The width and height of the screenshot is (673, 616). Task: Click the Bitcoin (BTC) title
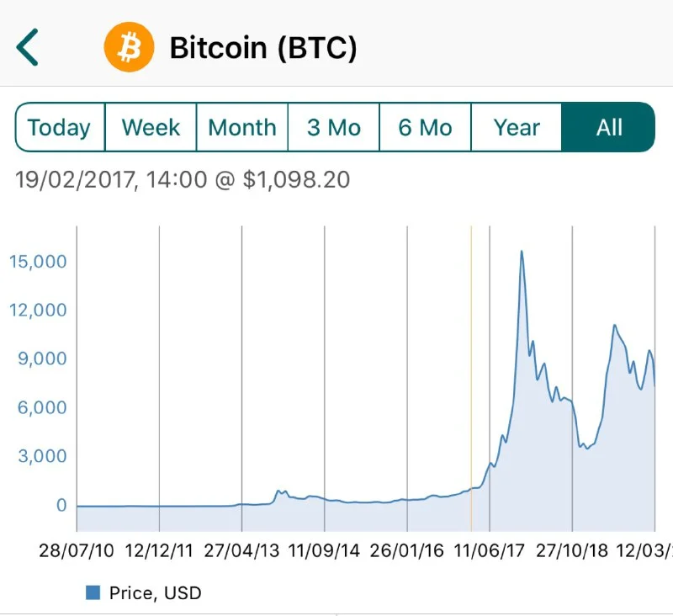tap(263, 48)
